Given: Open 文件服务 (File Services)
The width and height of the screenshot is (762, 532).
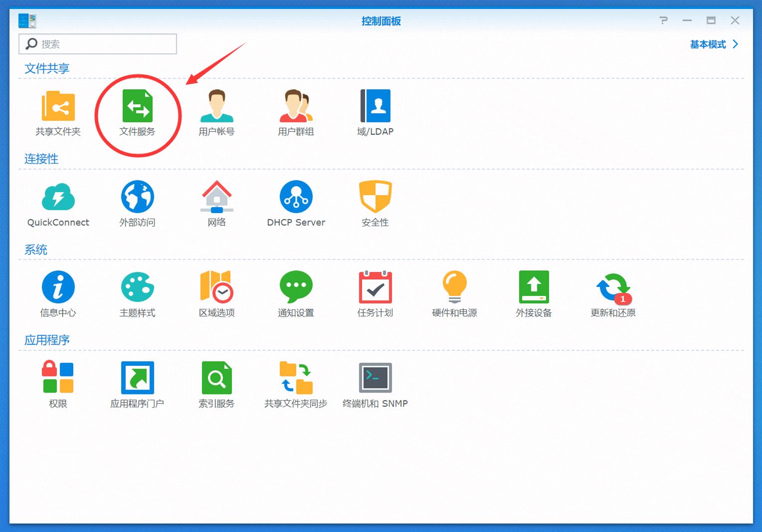Looking at the screenshot, I should click(x=137, y=106).
